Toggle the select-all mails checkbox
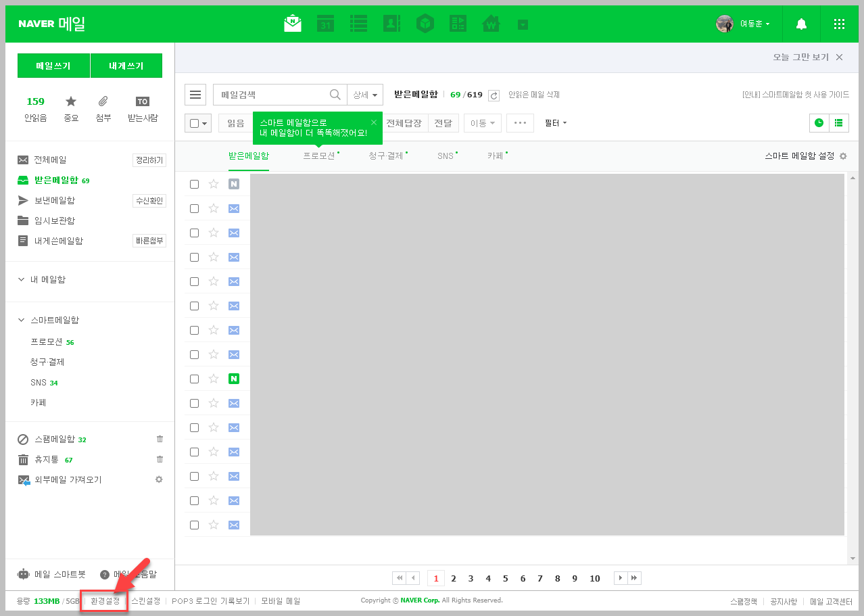This screenshot has width=864, height=616. (x=195, y=124)
